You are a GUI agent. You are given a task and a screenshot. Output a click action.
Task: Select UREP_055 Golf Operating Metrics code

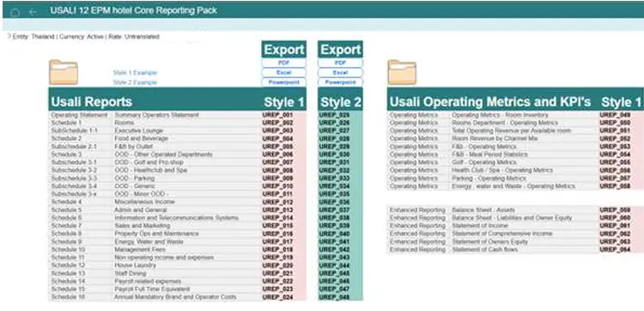(x=615, y=162)
